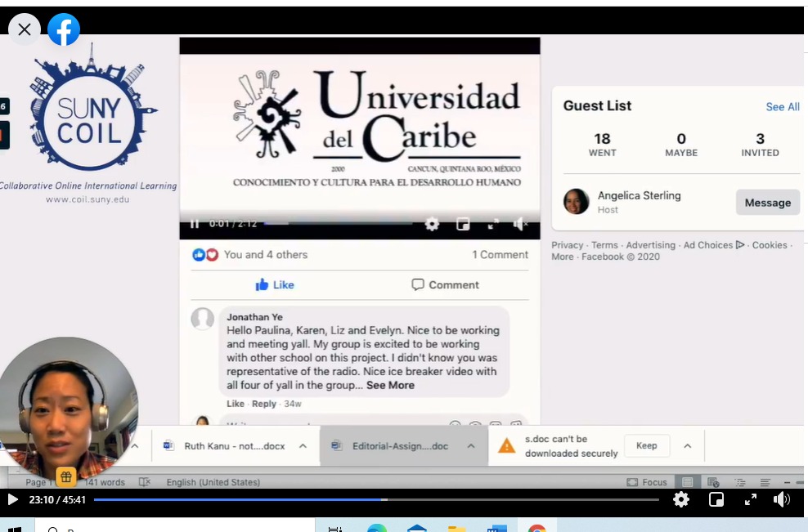
Task: Enable picture-in-picture on the outer player
Action: pos(716,499)
